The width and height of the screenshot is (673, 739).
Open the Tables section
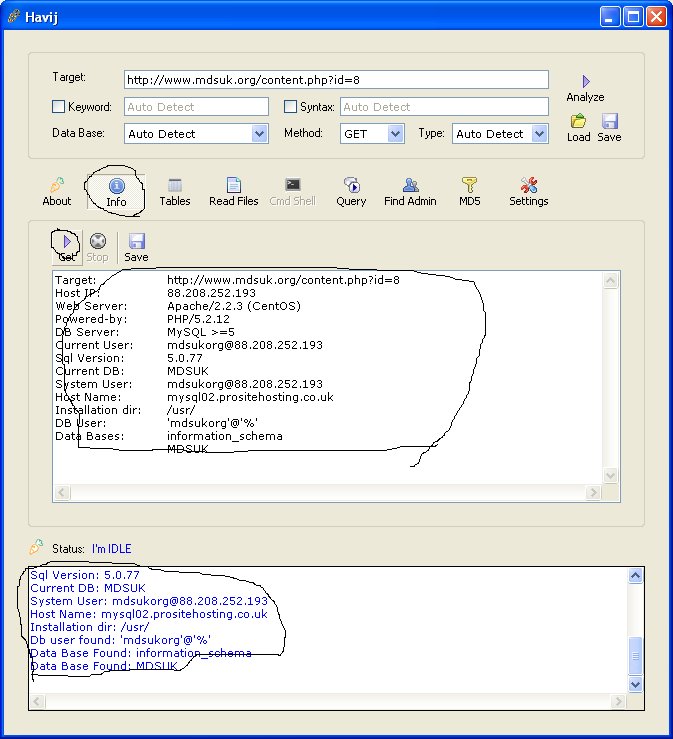coord(175,192)
